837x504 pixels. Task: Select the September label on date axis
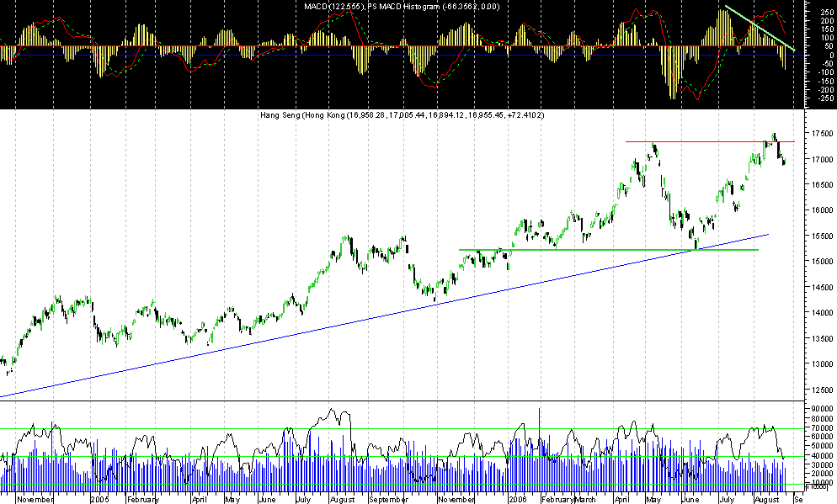point(389,500)
